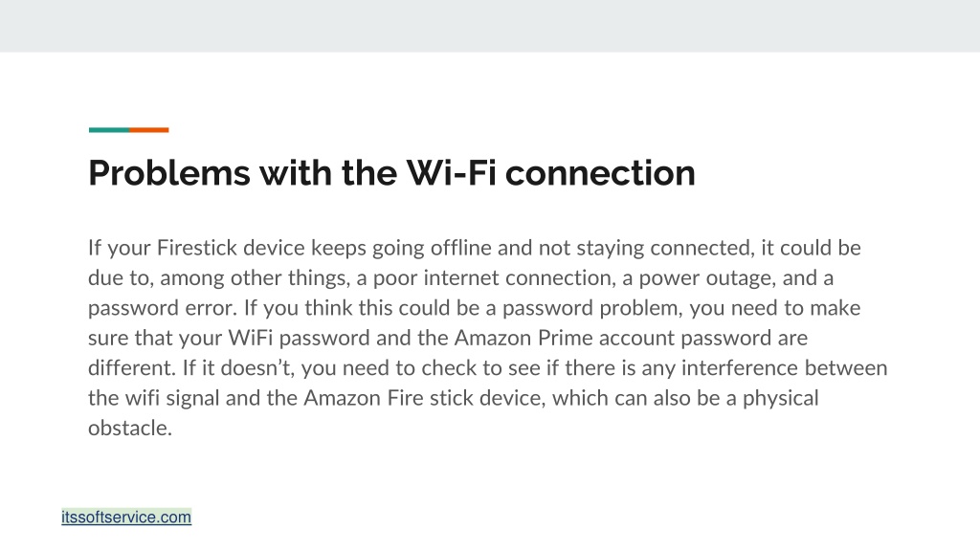980x551 pixels.
Task: Open the itssoftservice.com link
Action: point(126,518)
